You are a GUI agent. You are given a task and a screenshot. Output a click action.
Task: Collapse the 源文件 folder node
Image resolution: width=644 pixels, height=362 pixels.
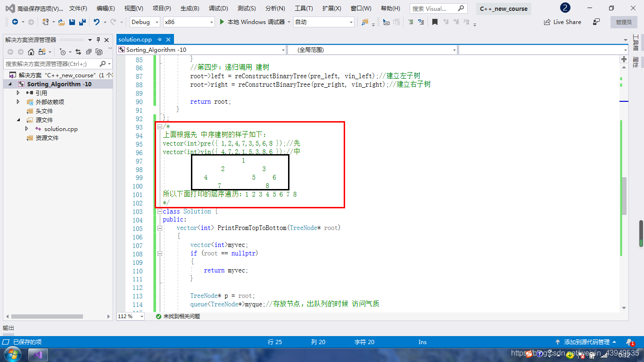(18, 120)
